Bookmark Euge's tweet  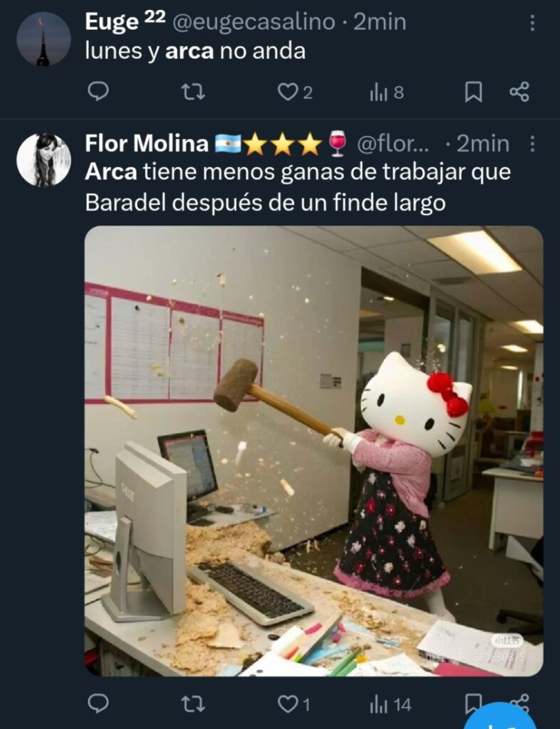point(473,92)
